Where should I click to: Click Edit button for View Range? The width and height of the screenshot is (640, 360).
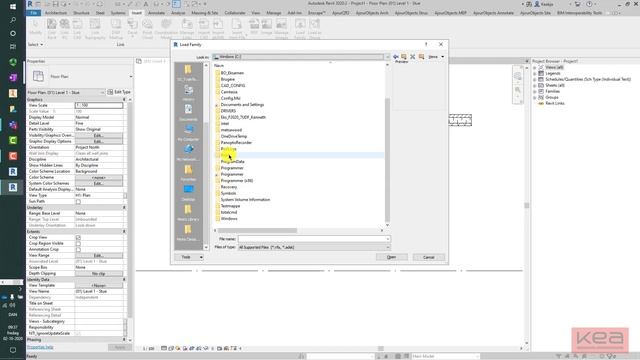point(98,256)
